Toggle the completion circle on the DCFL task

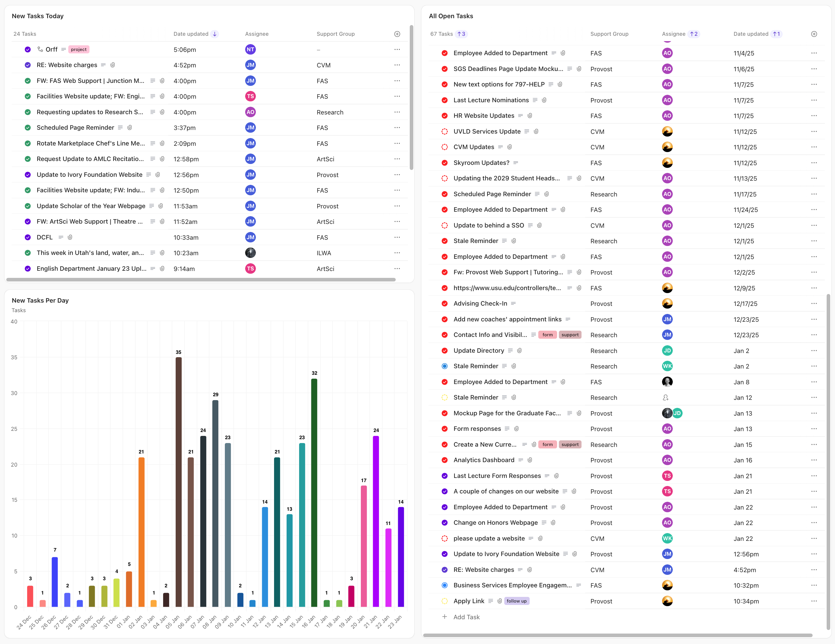tap(27, 237)
